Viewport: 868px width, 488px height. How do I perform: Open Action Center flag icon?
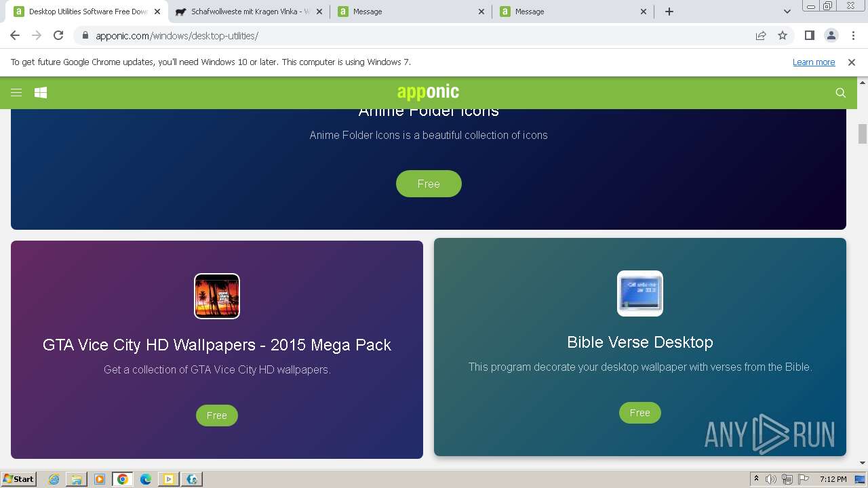pyautogui.click(x=803, y=479)
